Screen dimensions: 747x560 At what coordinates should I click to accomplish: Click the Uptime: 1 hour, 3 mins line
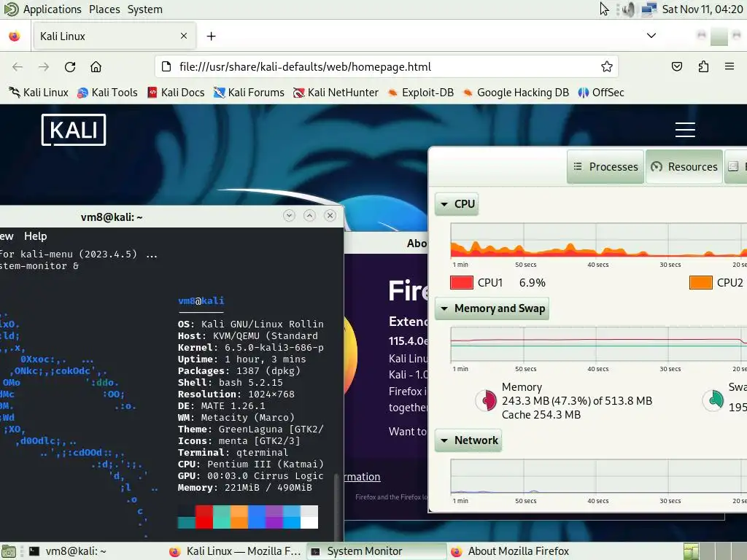242,359
